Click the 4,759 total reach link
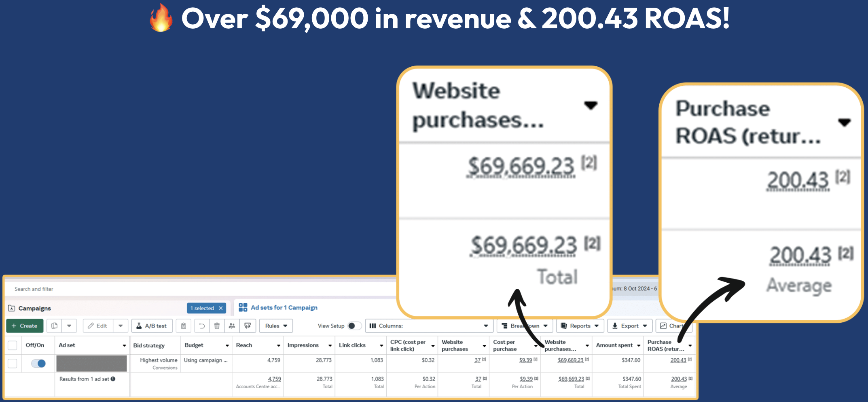 pyautogui.click(x=274, y=379)
